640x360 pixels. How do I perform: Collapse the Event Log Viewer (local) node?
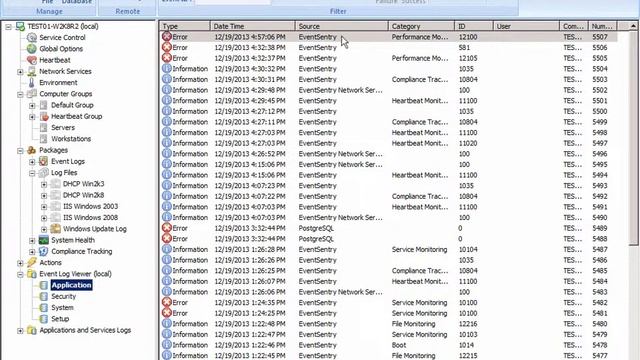pos(20,274)
